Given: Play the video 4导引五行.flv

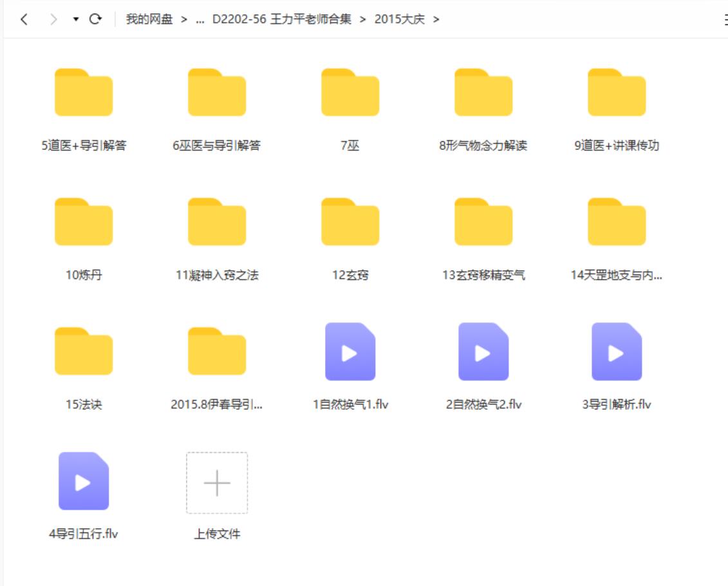Looking at the screenshot, I should coord(83,480).
